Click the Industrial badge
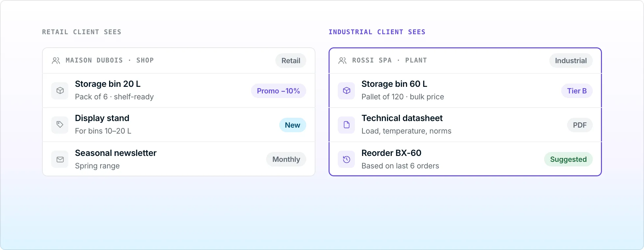 tap(571, 61)
